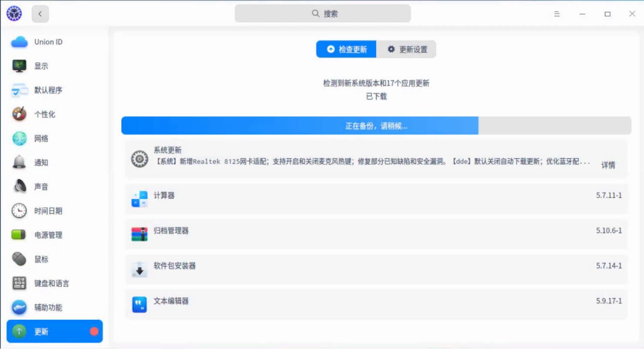Switch to Update Settings (更新设置) tab
Image resolution: width=644 pixels, height=349 pixels.
coord(406,50)
